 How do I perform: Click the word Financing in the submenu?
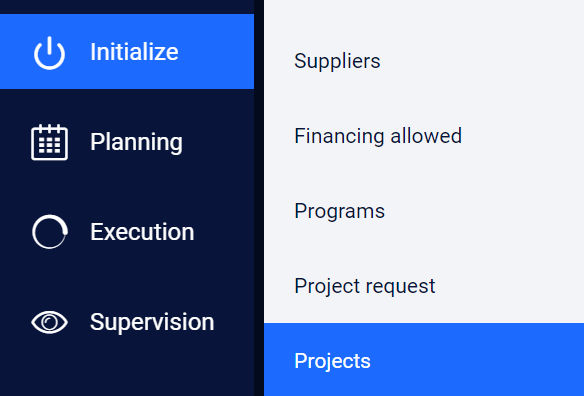(339, 136)
